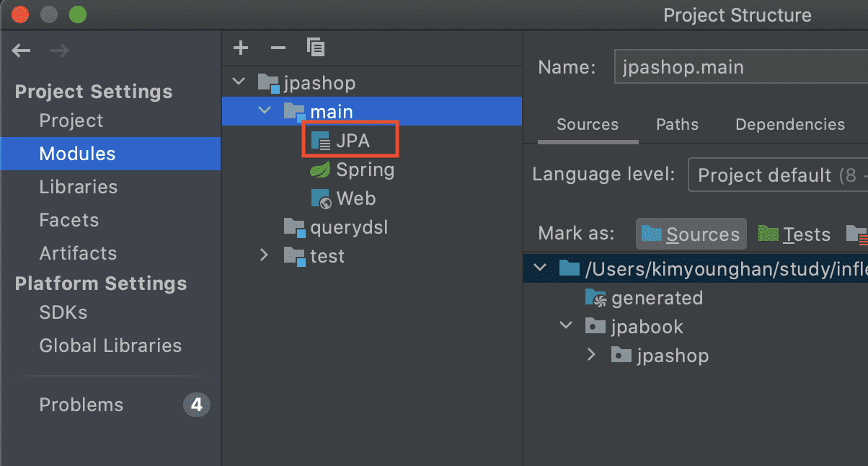
Task: Click the back navigation arrow
Action: (x=21, y=50)
